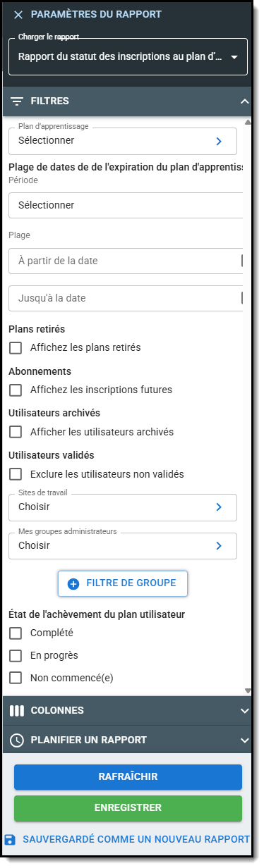Click the arrow in Mes groupes administrateurs field

(x=219, y=545)
